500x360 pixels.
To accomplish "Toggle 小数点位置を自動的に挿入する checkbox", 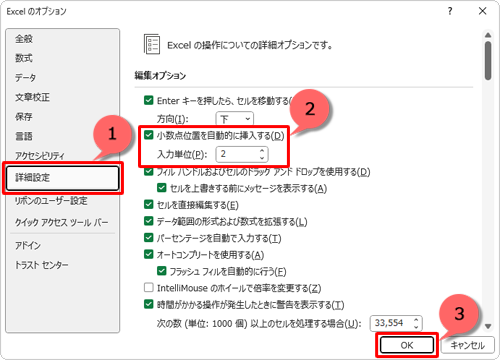I will [x=149, y=135].
